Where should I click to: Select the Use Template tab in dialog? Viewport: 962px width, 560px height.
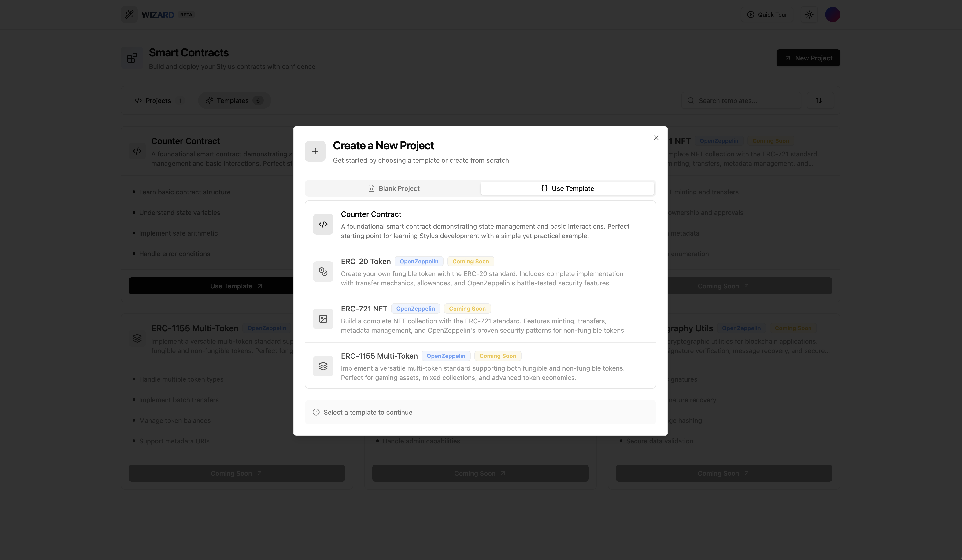click(x=567, y=188)
